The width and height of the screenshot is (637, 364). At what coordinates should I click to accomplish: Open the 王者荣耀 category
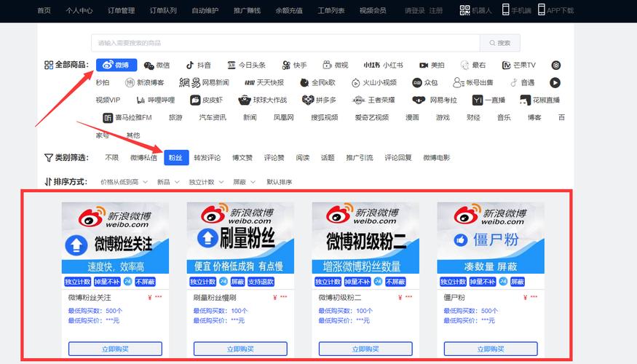pos(373,100)
